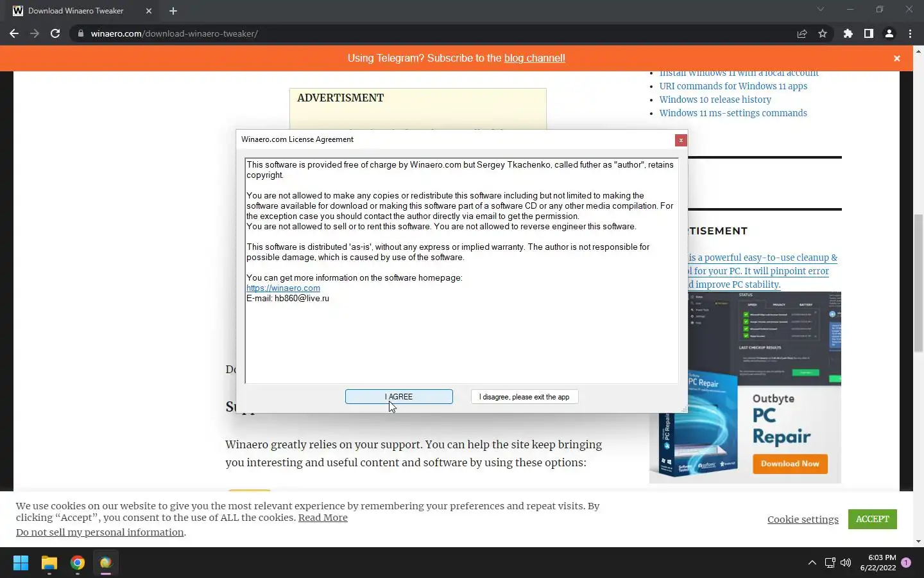Screen dimensions: 924x578
Task: Bookmark this page with star icon
Action: click(x=823, y=33)
